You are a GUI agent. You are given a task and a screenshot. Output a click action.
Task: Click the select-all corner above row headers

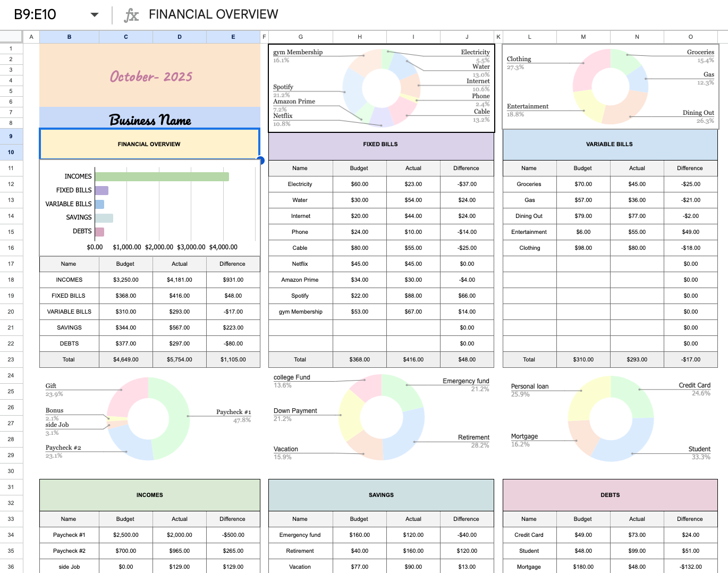point(11,37)
